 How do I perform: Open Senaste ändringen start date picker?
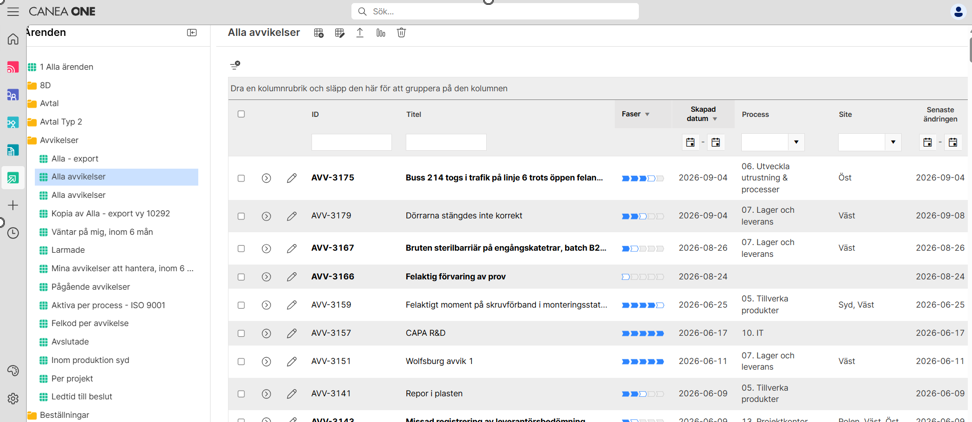tap(927, 143)
